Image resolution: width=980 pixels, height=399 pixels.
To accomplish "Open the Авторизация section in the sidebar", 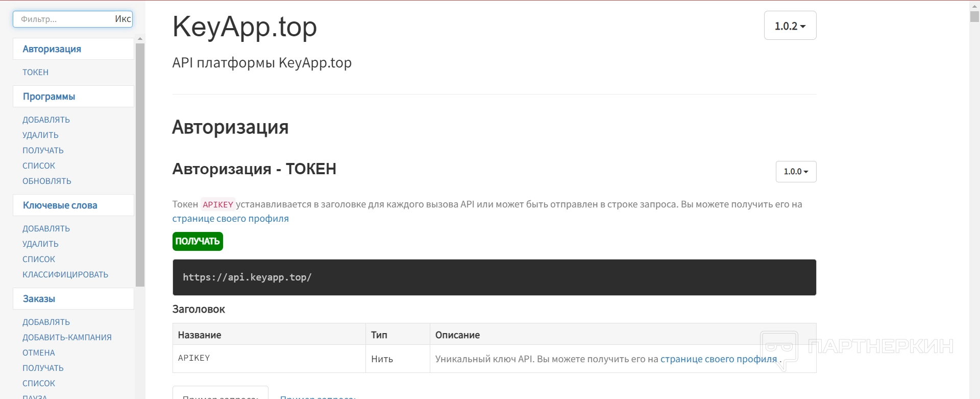I will coord(73,49).
